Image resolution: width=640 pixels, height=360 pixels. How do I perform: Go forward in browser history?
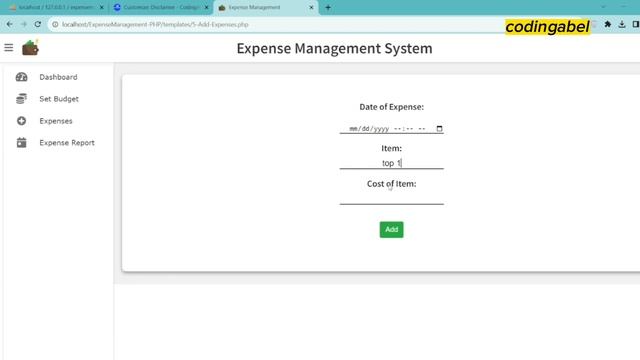click(x=24, y=24)
